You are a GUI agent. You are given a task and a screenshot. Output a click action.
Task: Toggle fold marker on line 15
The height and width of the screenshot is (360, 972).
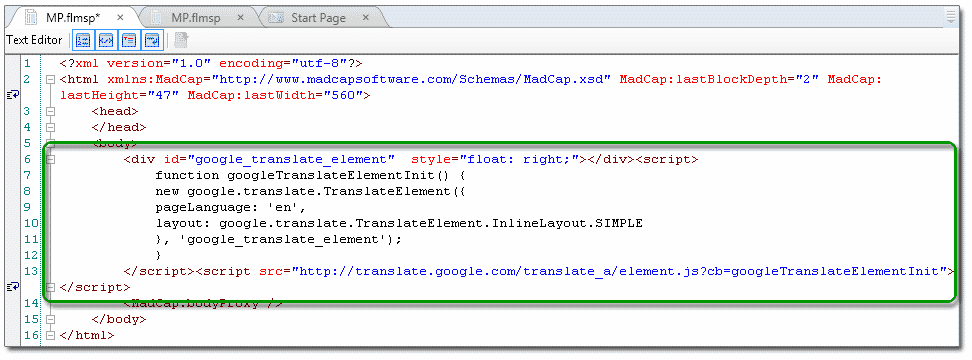[50, 320]
